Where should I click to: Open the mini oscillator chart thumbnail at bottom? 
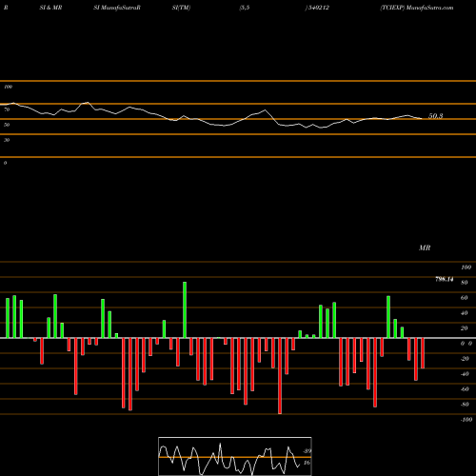(x=235, y=456)
